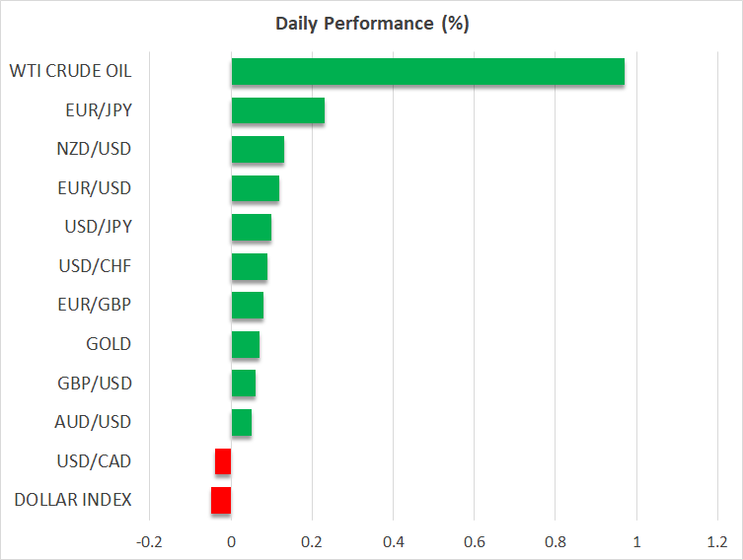743x560 pixels.
Task: Select the AUD/USD green bar
Action: coord(241,423)
